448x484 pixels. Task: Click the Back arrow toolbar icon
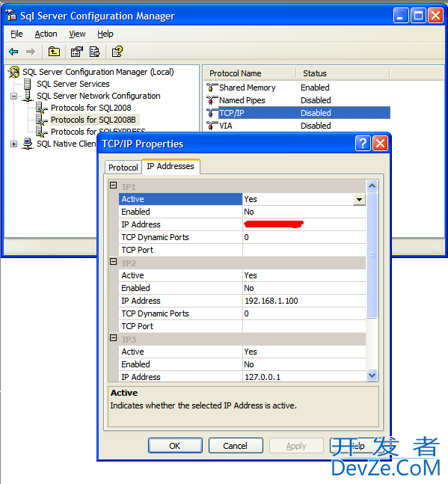(x=13, y=52)
